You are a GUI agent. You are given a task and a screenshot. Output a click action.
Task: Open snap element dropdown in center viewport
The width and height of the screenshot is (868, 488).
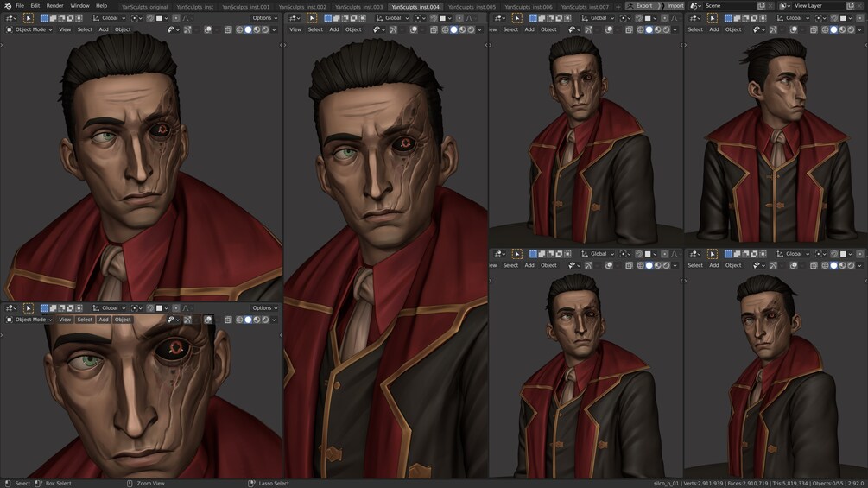[445, 17]
